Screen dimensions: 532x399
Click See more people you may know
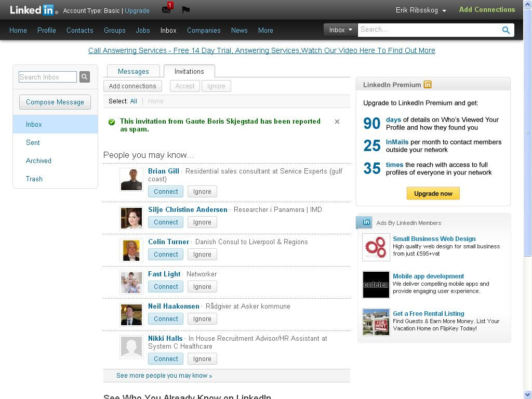[164, 376]
